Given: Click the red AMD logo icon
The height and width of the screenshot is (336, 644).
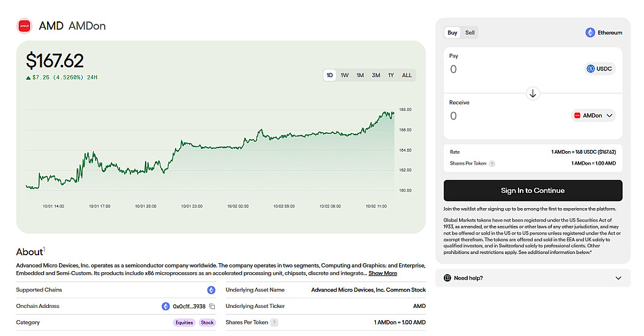Looking at the screenshot, I should 24,26.
